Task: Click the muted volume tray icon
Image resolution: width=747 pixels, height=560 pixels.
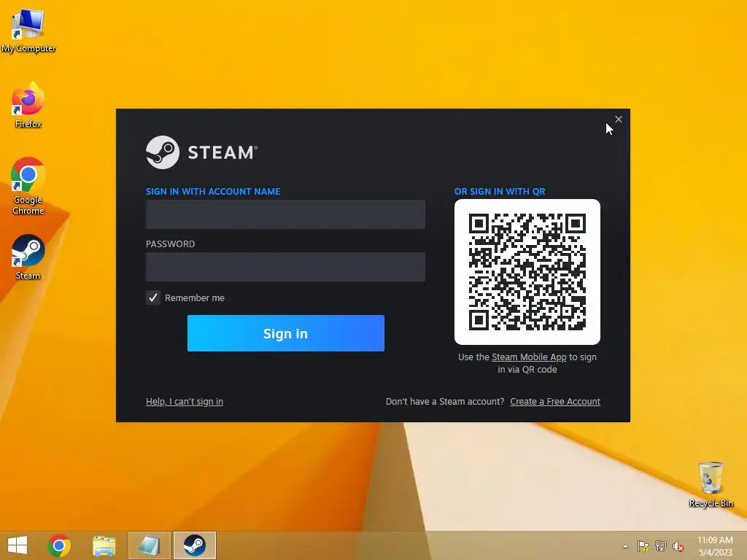Action: tap(678, 546)
